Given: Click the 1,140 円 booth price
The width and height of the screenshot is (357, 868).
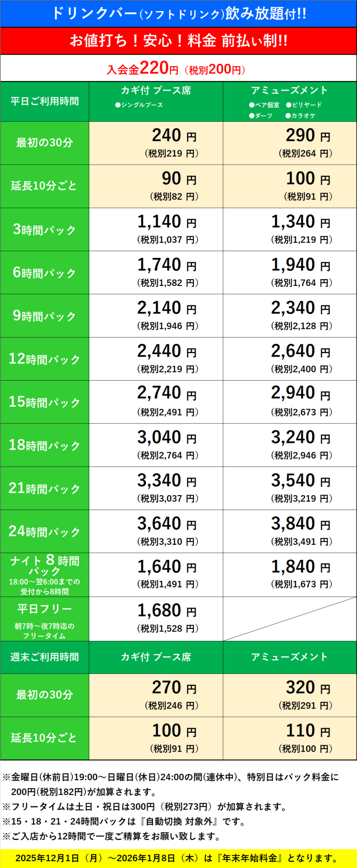Looking at the screenshot, I should click(167, 222).
